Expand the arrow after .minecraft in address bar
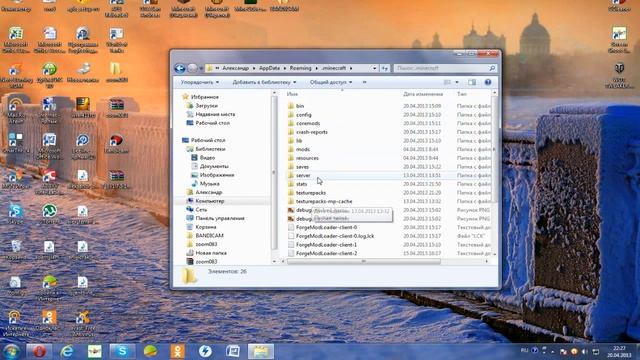Screen dimensions: 640x360 pyautogui.click(x=351, y=68)
